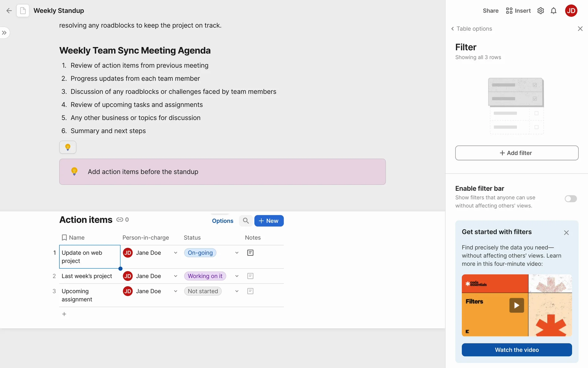This screenshot has width=588, height=368.
Task: Click the Add filter button
Action: [x=517, y=153]
